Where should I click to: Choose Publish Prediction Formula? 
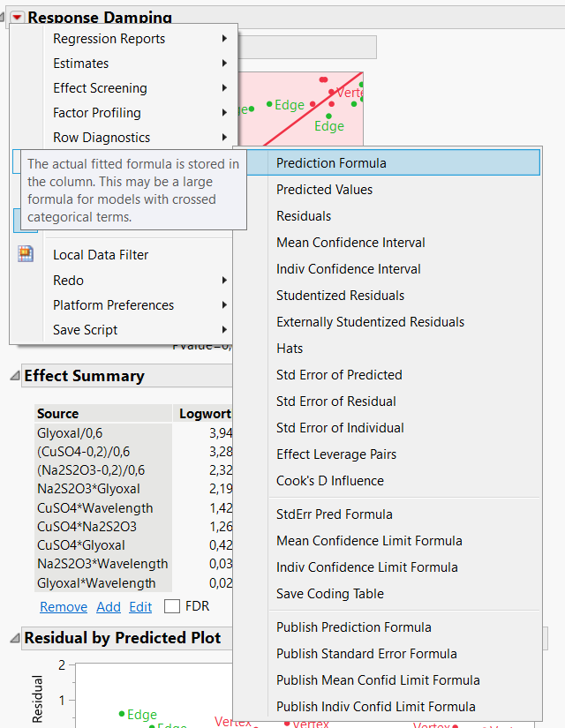point(353,627)
